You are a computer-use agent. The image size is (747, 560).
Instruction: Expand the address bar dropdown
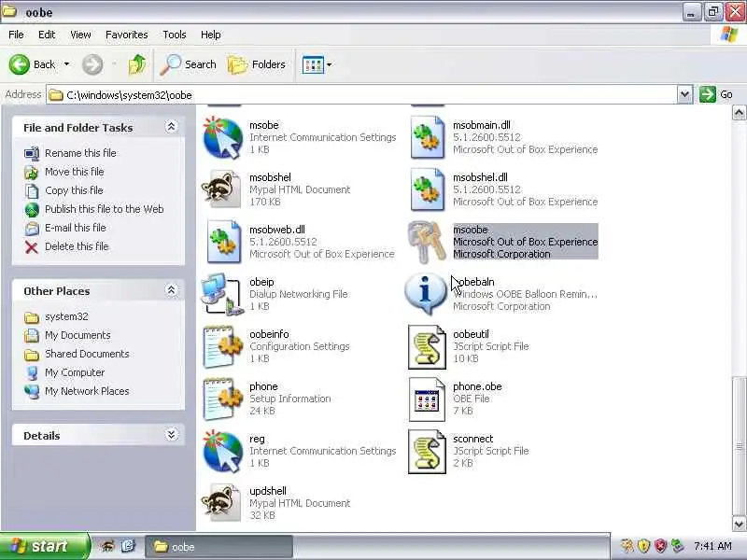tap(684, 95)
